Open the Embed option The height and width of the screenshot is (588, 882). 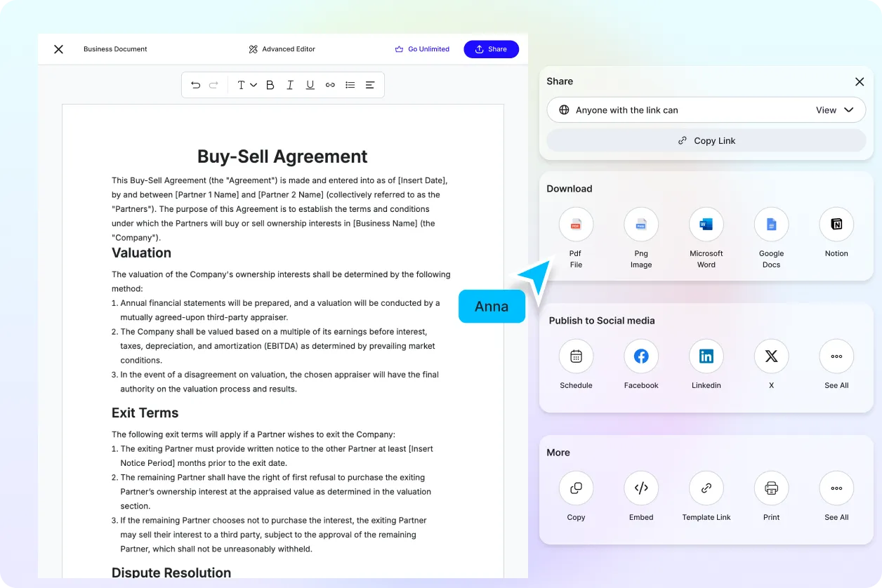(x=641, y=488)
